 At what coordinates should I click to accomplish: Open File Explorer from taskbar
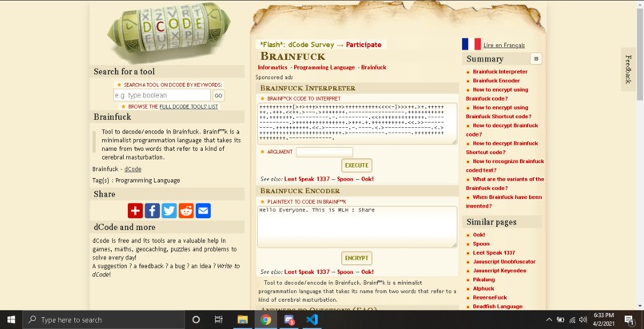(x=242, y=319)
